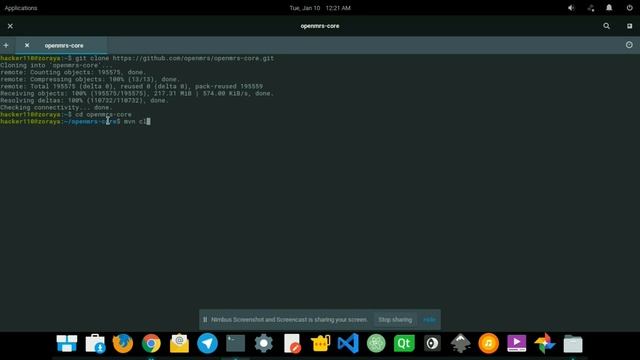Viewport: 640px width, 360px height.
Task: Open the power session indicator
Action: [x=629, y=8]
